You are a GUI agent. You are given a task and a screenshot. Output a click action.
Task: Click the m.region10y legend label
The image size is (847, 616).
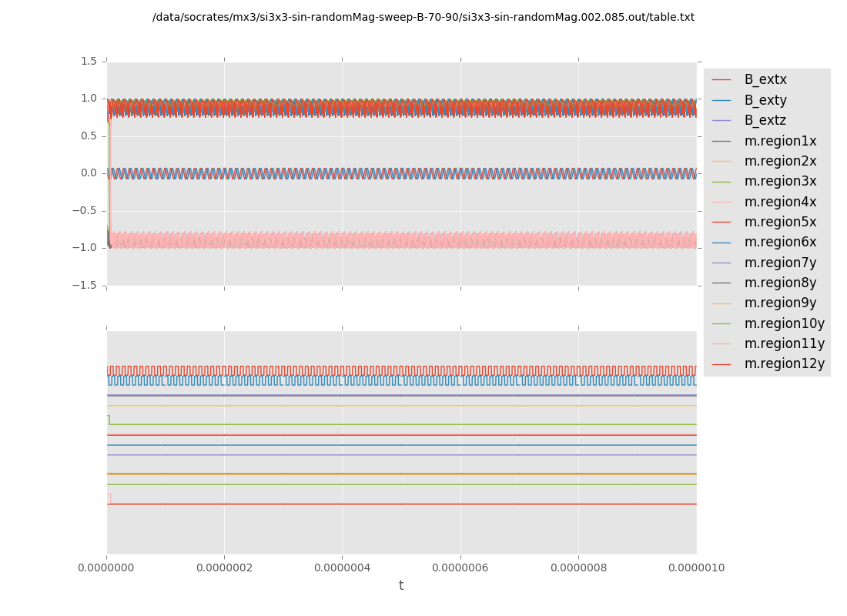click(x=784, y=323)
